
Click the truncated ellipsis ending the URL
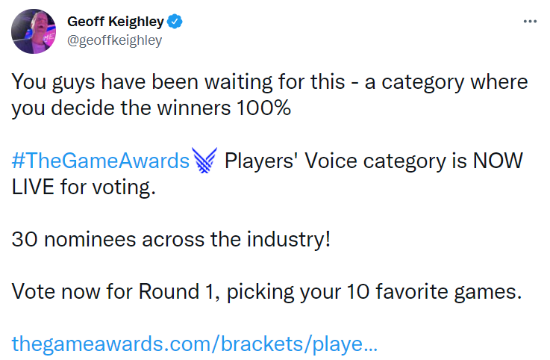[370, 348]
